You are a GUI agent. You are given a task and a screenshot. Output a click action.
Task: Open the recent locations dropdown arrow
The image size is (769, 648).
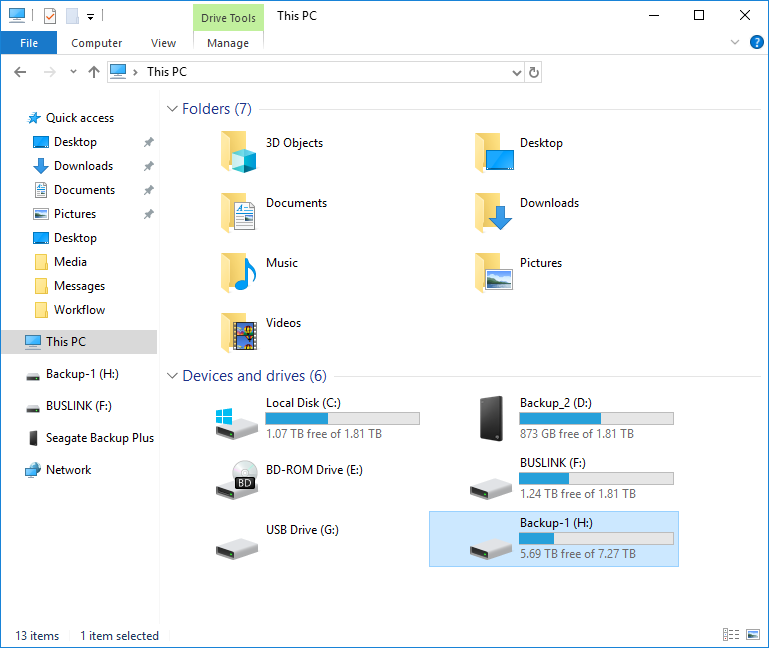73,72
